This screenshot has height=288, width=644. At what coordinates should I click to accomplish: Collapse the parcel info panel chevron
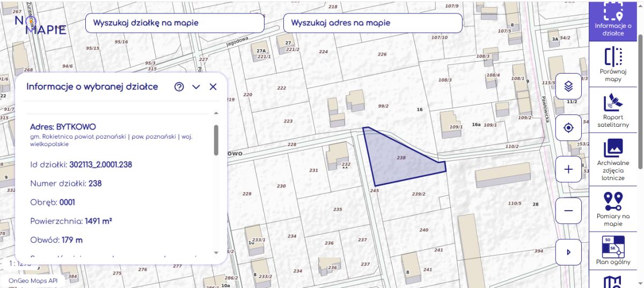[x=196, y=87]
